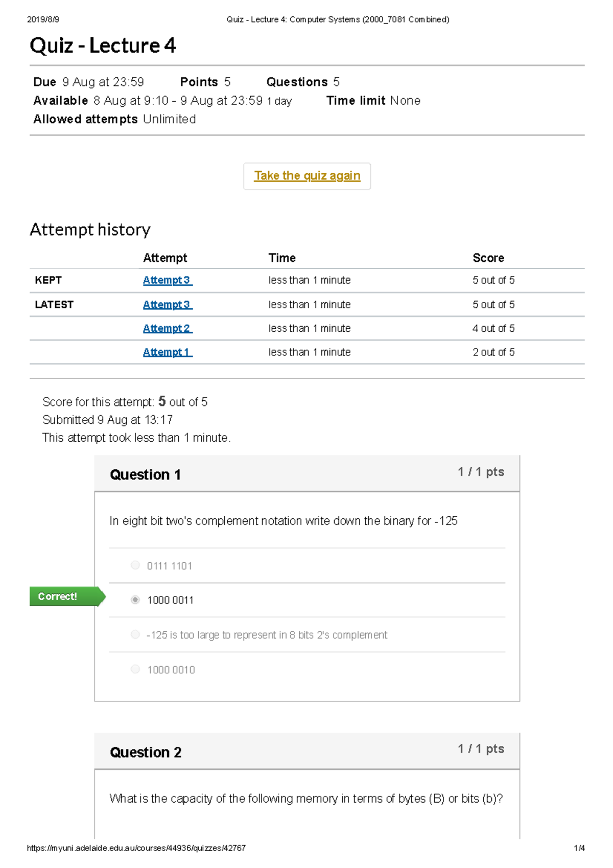Open the Attempt 1 link
The height and width of the screenshot is (868, 613).
click(168, 352)
